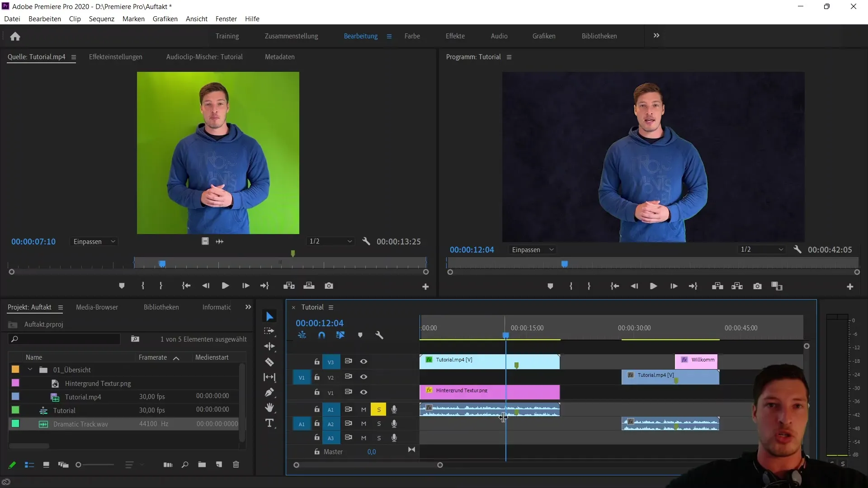Delete selected item with trash icon
The width and height of the screenshot is (868, 488).
pos(236,465)
